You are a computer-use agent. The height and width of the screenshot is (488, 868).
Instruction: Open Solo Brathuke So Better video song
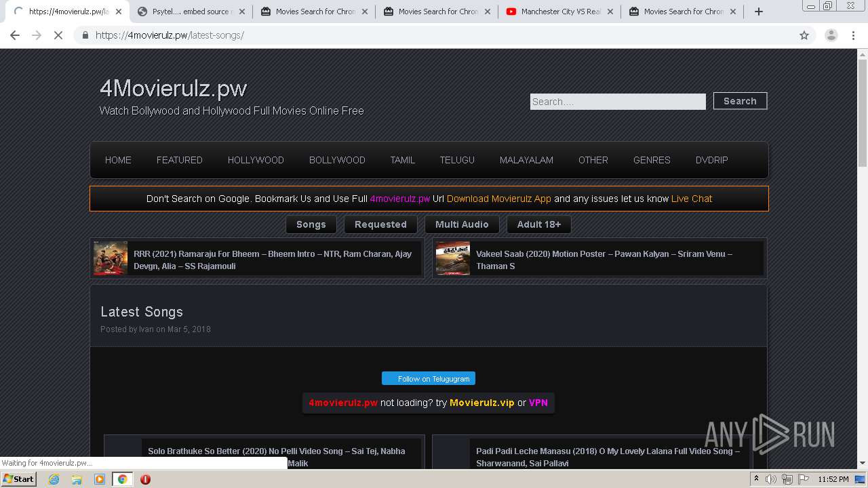(x=277, y=457)
